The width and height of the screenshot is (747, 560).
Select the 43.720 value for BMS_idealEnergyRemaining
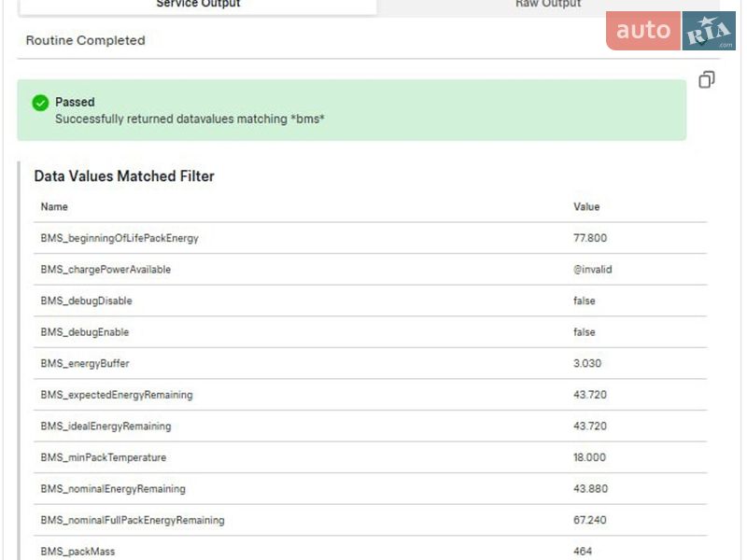[590, 427]
